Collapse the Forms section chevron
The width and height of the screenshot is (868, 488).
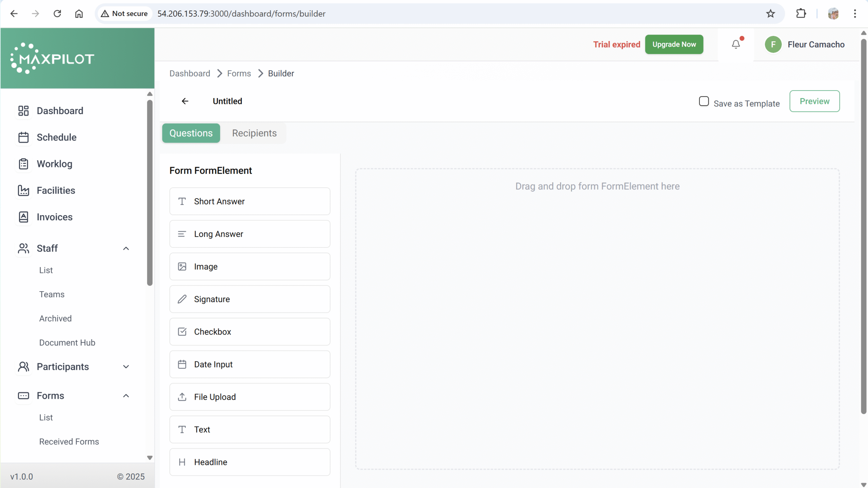click(x=126, y=396)
